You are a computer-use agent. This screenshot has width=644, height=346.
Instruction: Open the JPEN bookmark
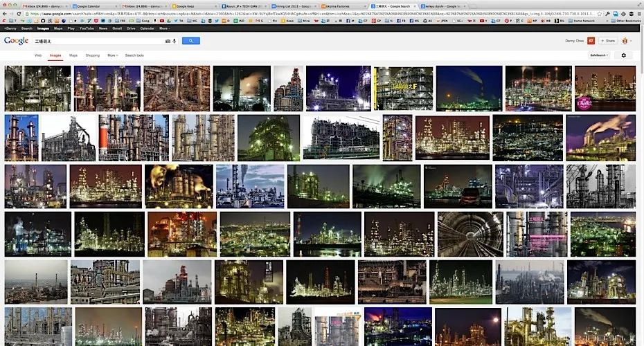442,21
